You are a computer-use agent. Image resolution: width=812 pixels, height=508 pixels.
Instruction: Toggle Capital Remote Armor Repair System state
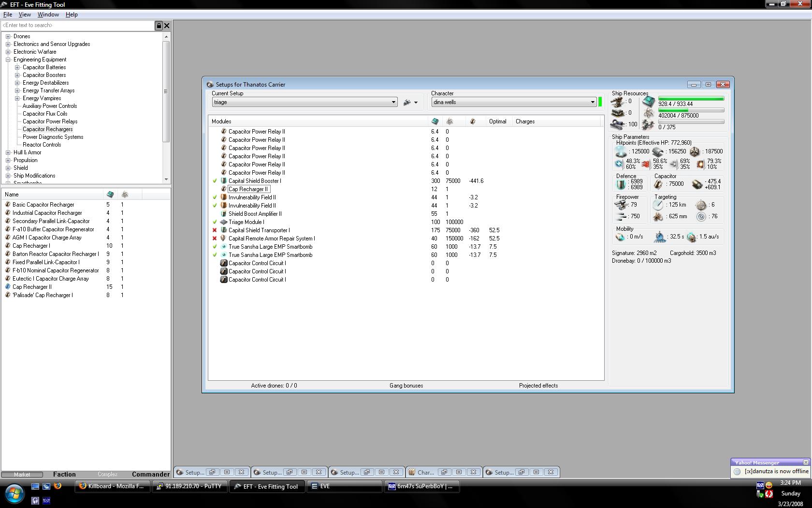(x=215, y=239)
